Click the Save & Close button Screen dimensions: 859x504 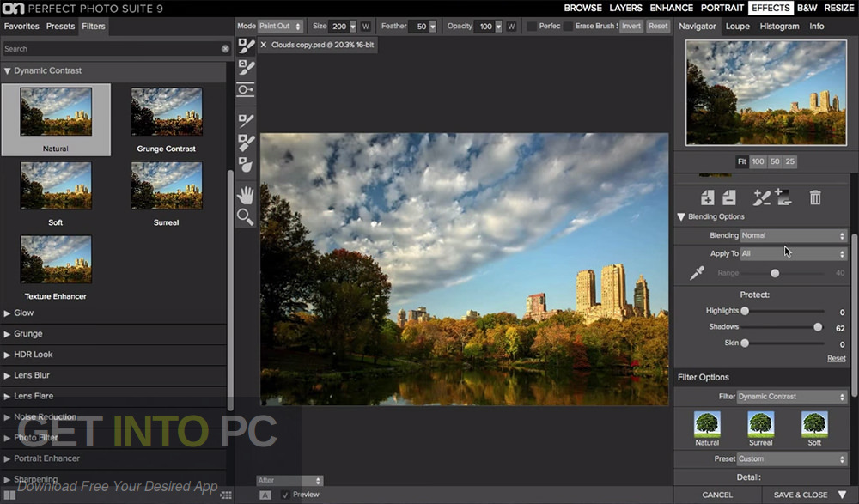pos(801,495)
